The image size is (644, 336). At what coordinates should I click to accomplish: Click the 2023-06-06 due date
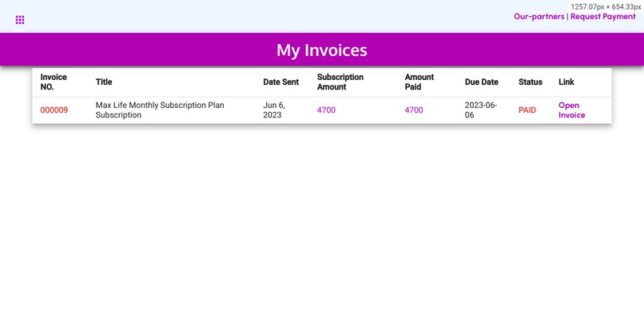point(480,110)
